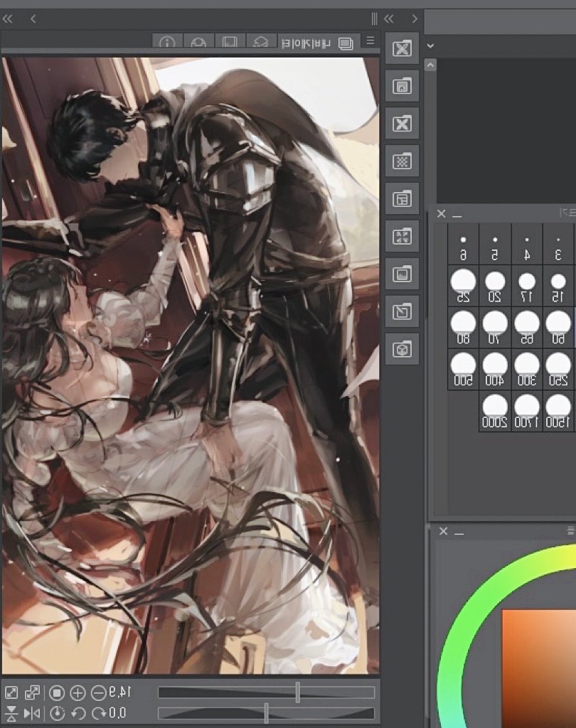Choose brush size 80 preset
Image resolution: width=576 pixels, height=728 pixels.
click(463, 328)
